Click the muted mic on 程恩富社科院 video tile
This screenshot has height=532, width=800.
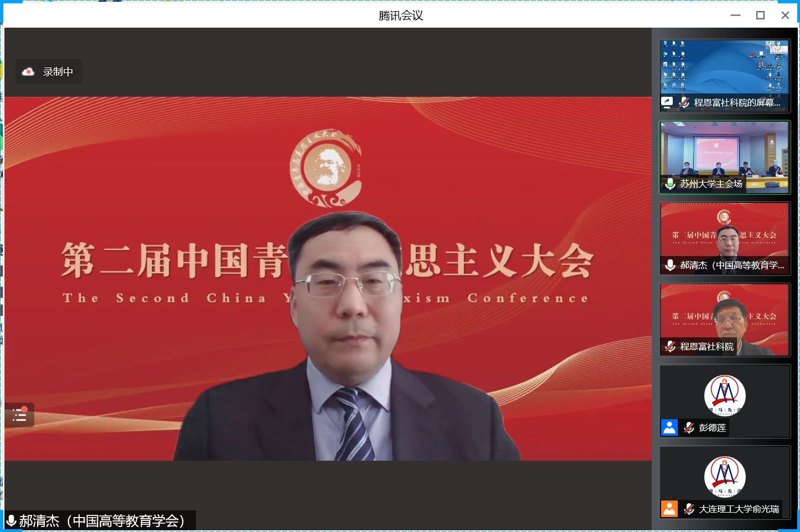670,346
